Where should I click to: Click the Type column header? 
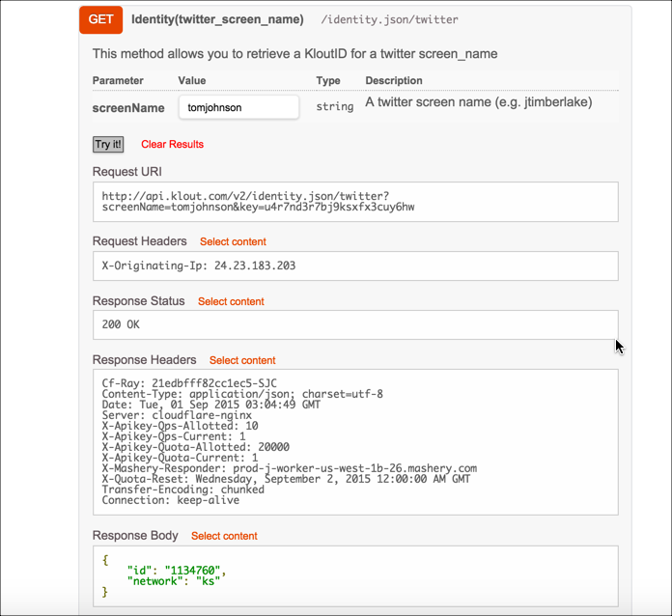pos(328,81)
